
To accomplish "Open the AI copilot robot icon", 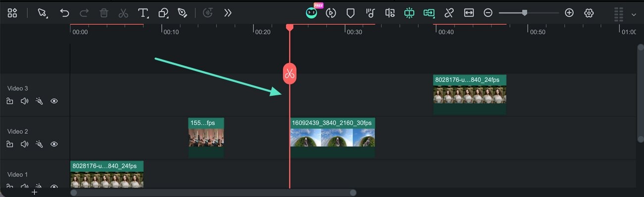I will [312, 13].
